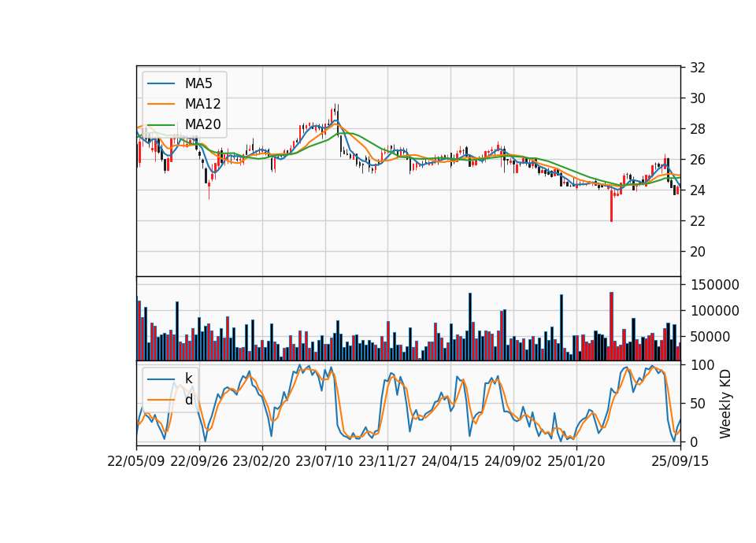Click the price axis value 20
756x543 pixels.
coord(697,252)
